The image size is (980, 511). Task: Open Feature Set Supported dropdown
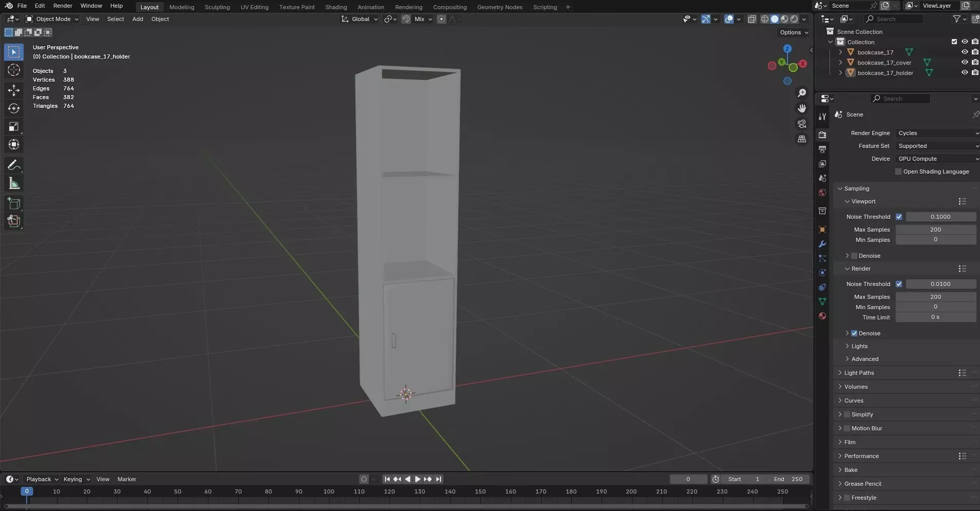pyautogui.click(x=937, y=146)
